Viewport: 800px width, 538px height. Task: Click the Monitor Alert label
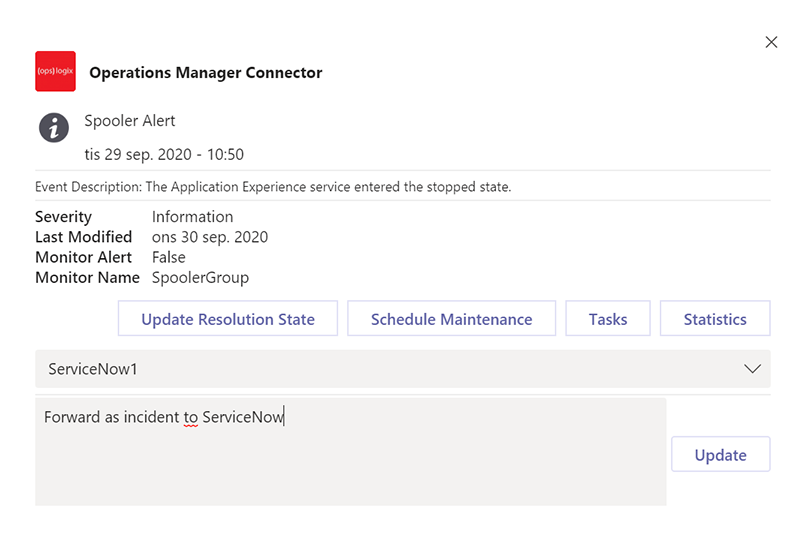[x=83, y=257]
